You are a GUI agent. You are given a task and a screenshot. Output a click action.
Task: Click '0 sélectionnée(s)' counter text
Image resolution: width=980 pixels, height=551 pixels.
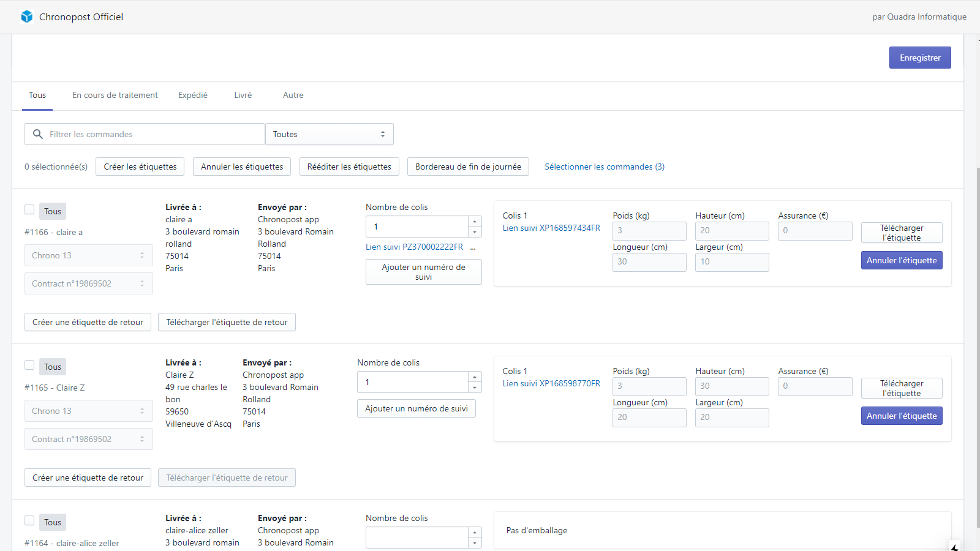pos(56,167)
